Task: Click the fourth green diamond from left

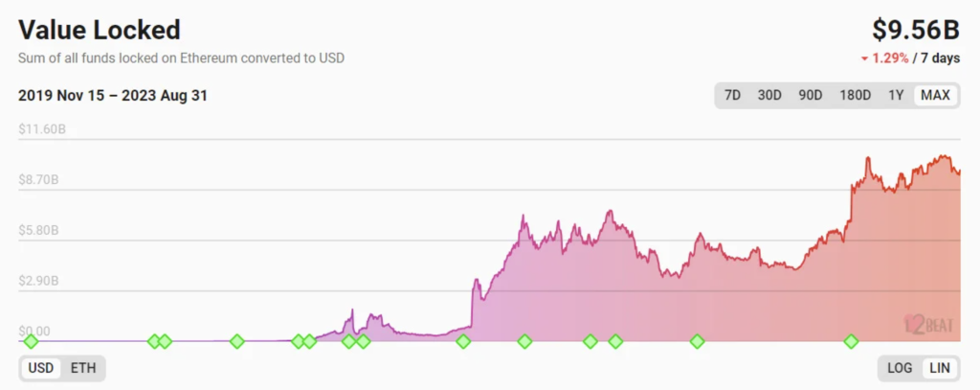Action: (237, 341)
